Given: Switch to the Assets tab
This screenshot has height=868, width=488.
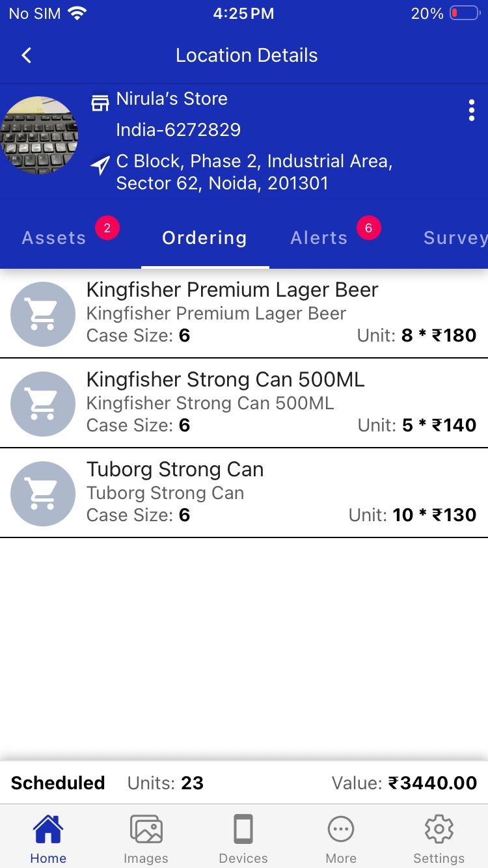Looking at the screenshot, I should point(54,238).
